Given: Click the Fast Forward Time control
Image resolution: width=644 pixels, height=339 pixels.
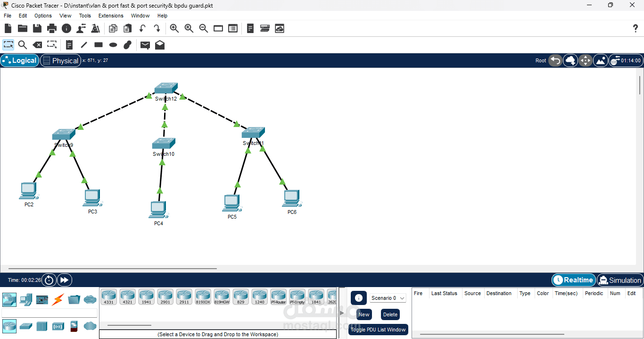Looking at the screenshot, I should click(64, 280).
